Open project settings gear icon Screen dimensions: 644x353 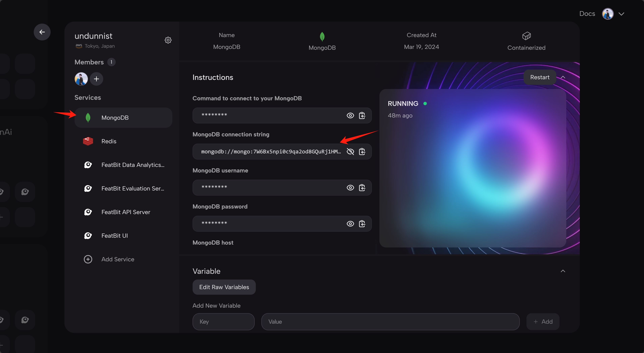pyautogui.click(x=168, y=40)
